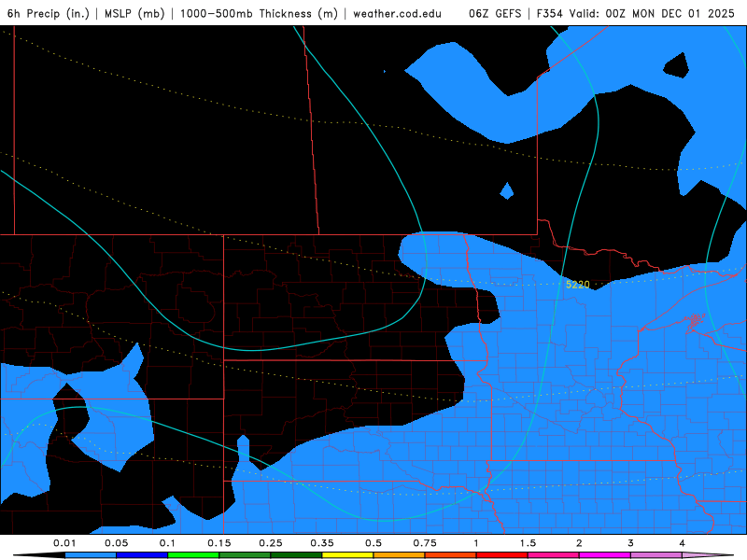Click the 'MSLP (mb)' header label

coord(134,13)
